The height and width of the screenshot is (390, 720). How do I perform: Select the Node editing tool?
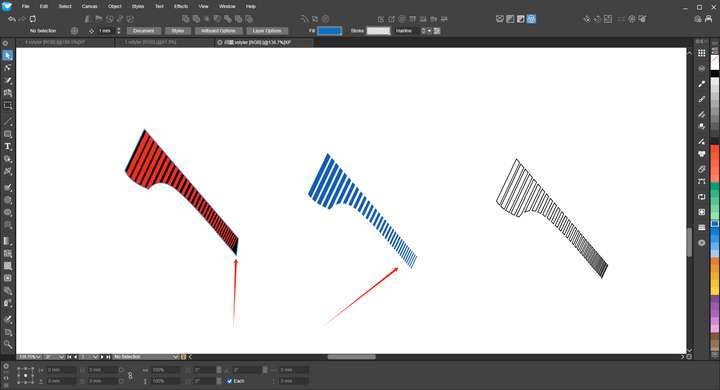(x=8, y=68)
